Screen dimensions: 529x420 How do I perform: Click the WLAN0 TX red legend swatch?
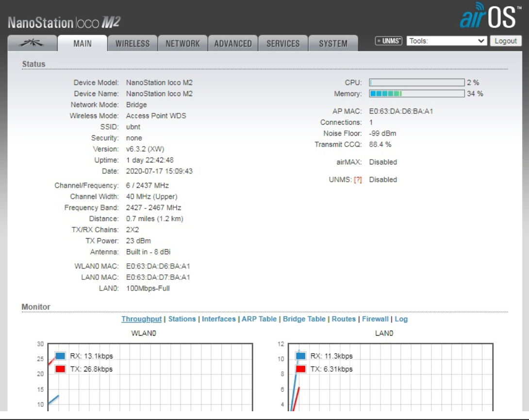pyautogui.click(x=60, y=369)
